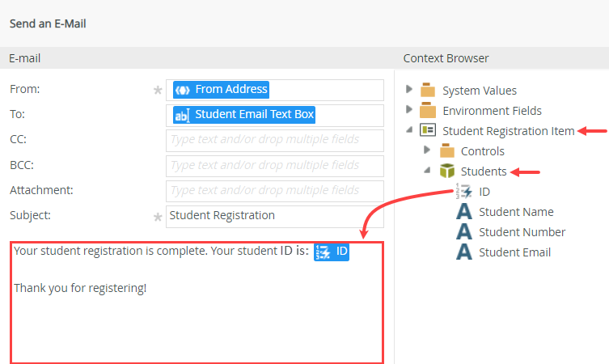Collapse the Students node

click(x=428, y=171)
